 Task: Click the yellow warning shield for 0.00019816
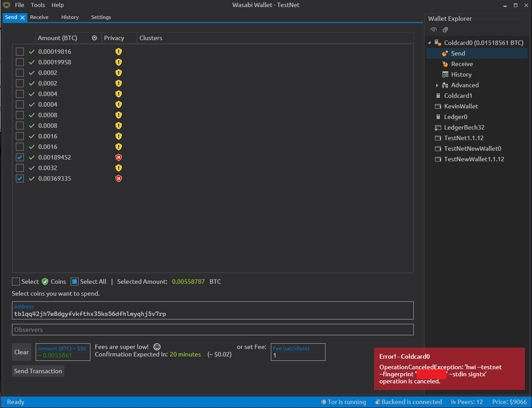(x=118, y=52)
